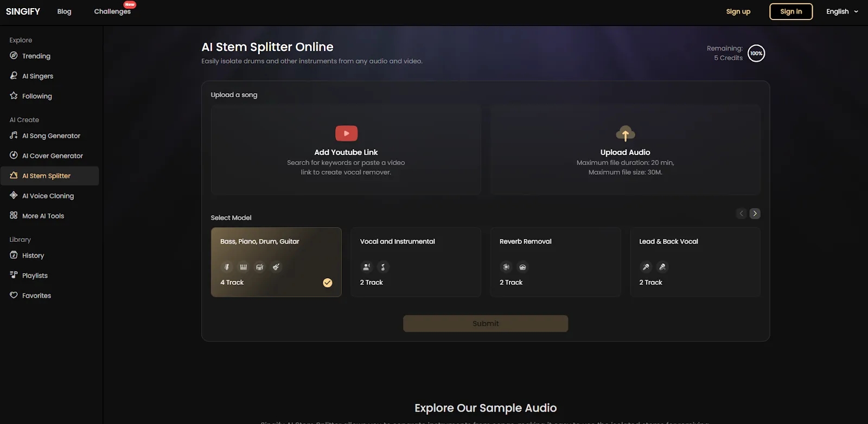Go to AI Song Generator
This screenshot has width=868, height=424.
tap(51, 136)
